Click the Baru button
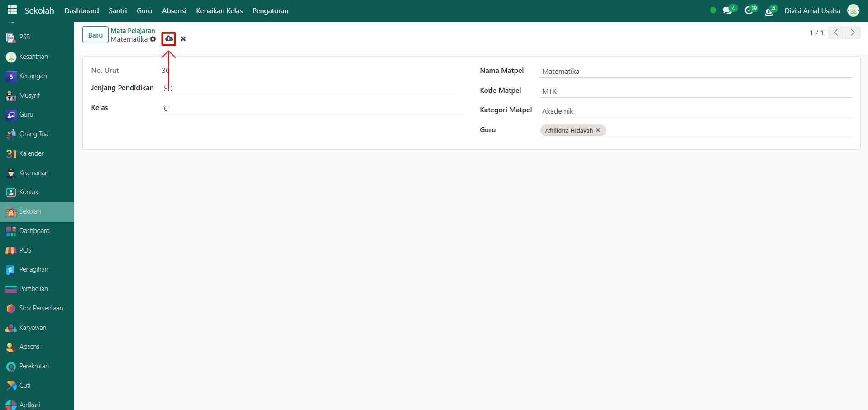 tap(95, 35)
